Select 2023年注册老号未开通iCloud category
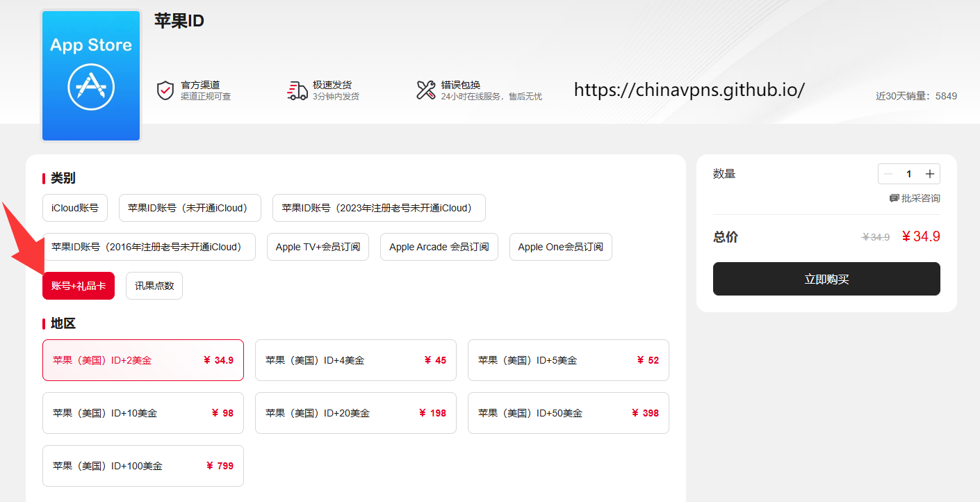Viewport: 980px width, 502px height. tap(379, 208)
